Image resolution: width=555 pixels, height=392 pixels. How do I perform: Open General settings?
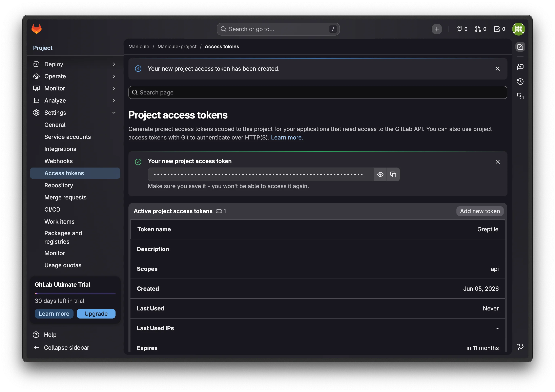click(75, 125)
